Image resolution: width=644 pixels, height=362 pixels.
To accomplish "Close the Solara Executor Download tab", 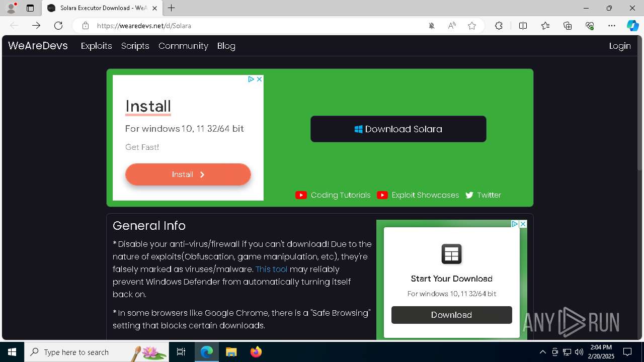I will [x=154, y=8].
